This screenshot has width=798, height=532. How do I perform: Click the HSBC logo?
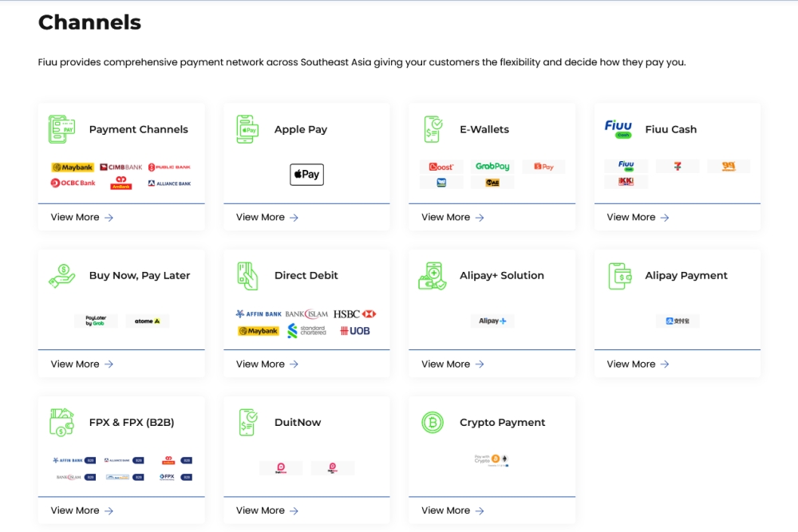355,313
